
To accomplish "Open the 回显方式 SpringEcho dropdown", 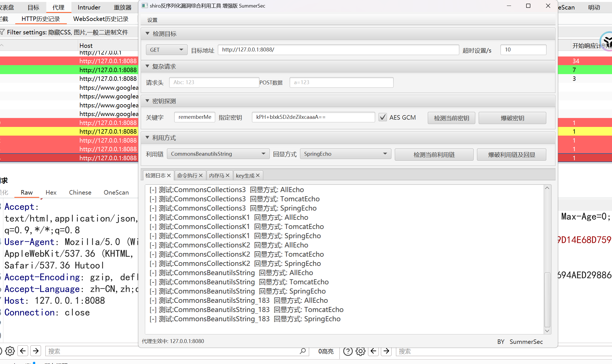I will 345,154.
